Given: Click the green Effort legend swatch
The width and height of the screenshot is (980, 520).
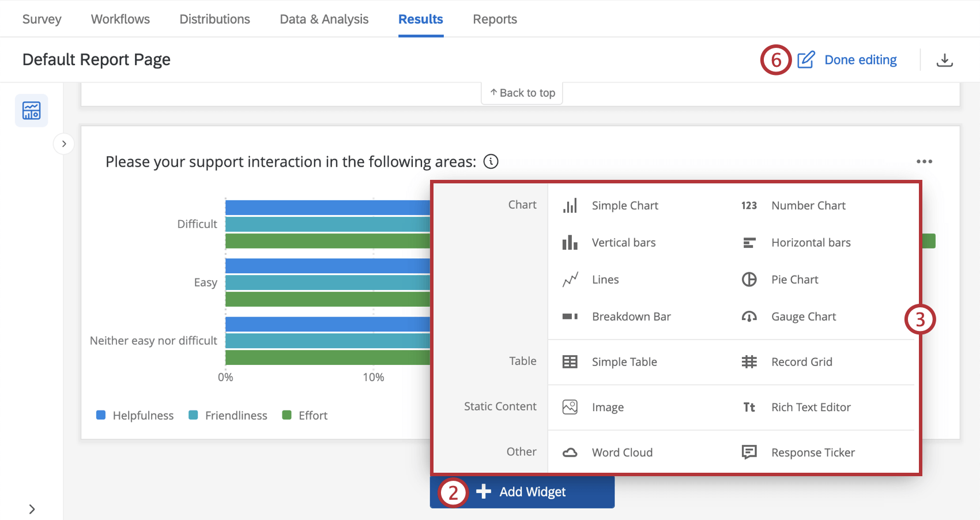Looking at the screenshot, I should point(287,415).
